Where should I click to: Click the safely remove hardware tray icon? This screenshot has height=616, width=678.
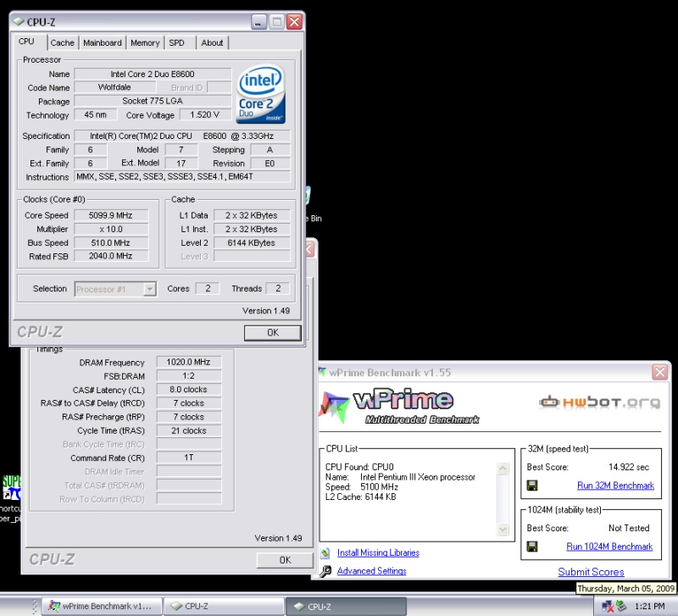(x=621, y=606)
